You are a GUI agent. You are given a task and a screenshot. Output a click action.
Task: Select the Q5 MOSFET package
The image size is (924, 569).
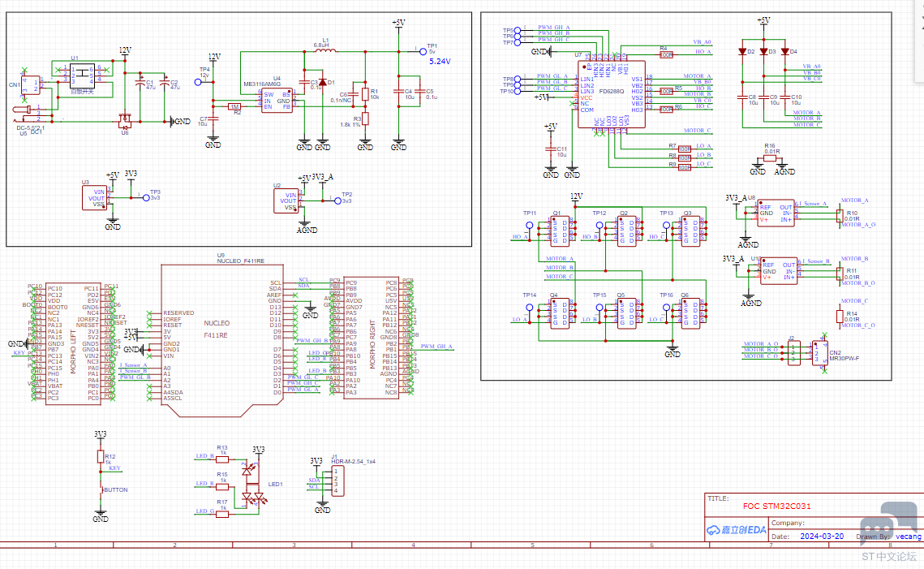(627, 313)
